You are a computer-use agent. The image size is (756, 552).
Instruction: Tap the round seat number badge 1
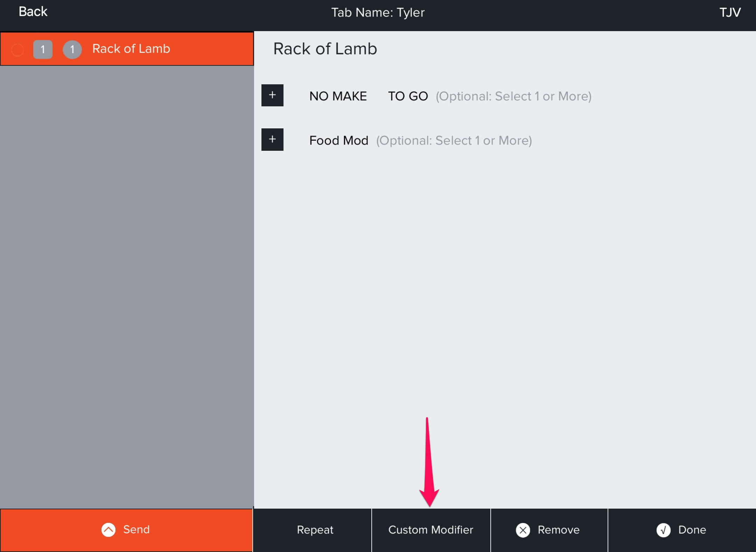[72, 49]
